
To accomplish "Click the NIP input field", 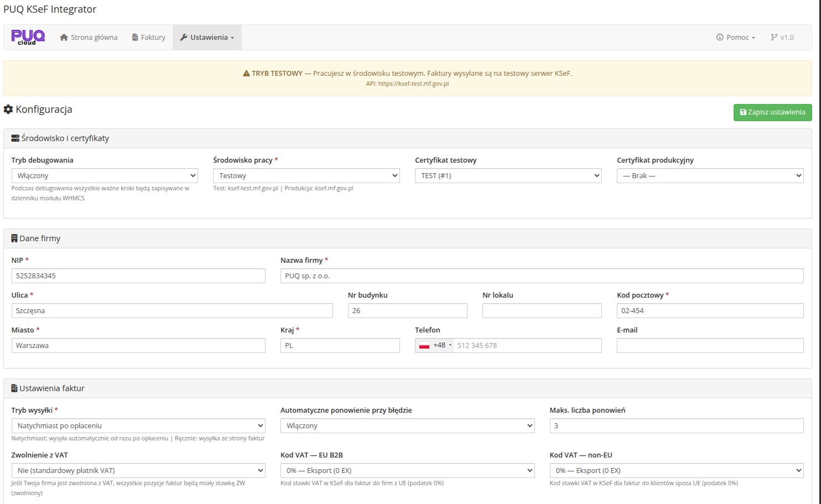I will pos(138,276).
